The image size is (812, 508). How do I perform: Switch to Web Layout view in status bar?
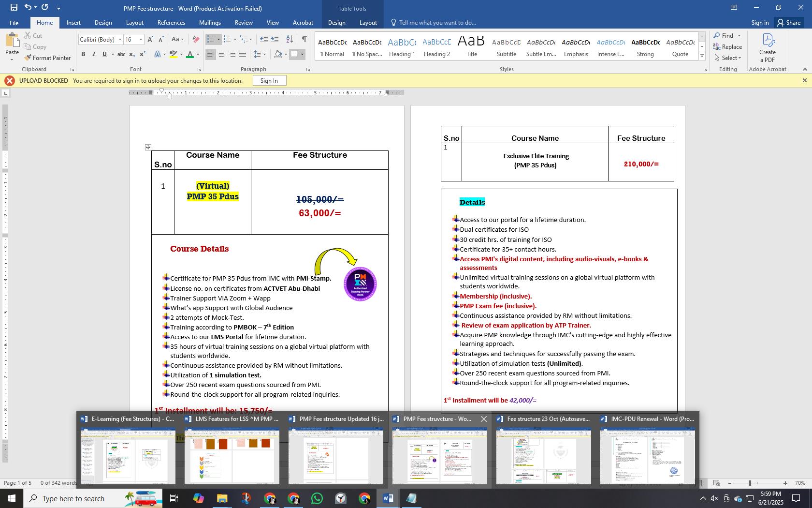pos(717,483)
